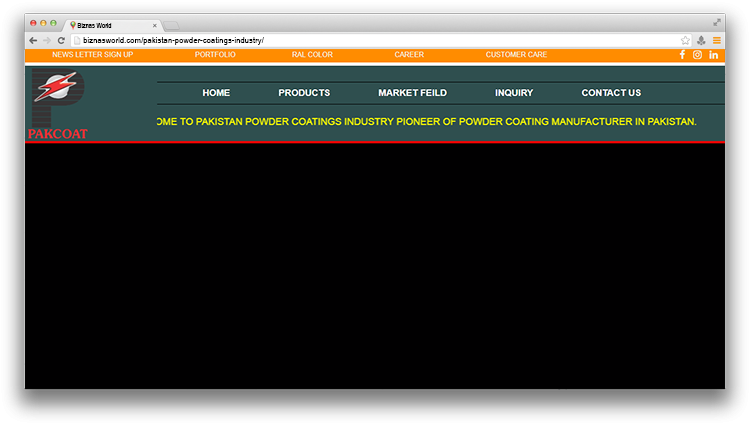This screenshot has height=425, width=750.
Task: Select the Biznes World browser tab
Action: 110,24
